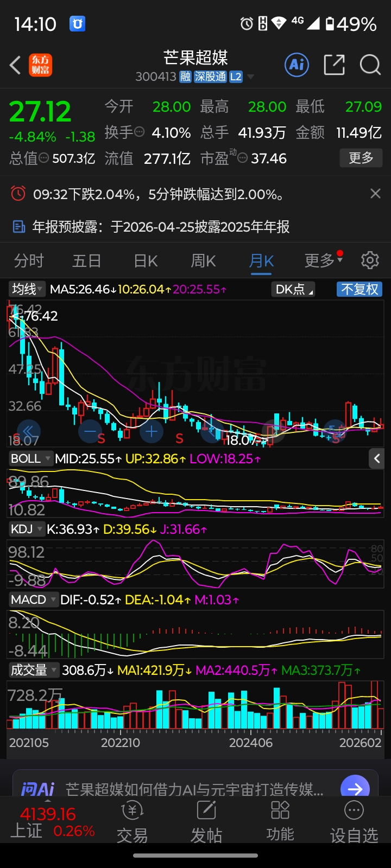Tap 更多 button for more quote data
The width and height of the screenshot is (391, 868).
coord(361,158)
